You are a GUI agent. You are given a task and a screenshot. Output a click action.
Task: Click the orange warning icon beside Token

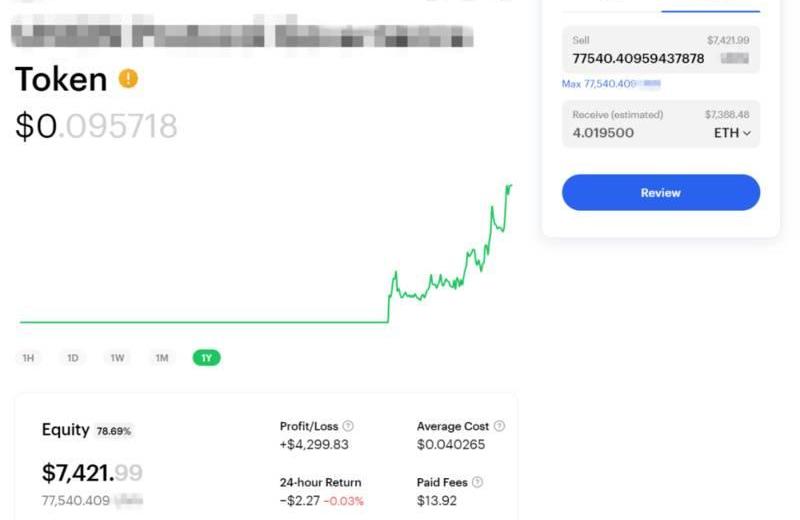128,78
